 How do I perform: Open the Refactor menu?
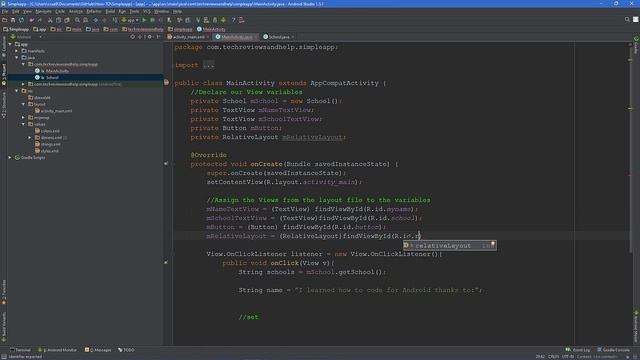point(94,11)
